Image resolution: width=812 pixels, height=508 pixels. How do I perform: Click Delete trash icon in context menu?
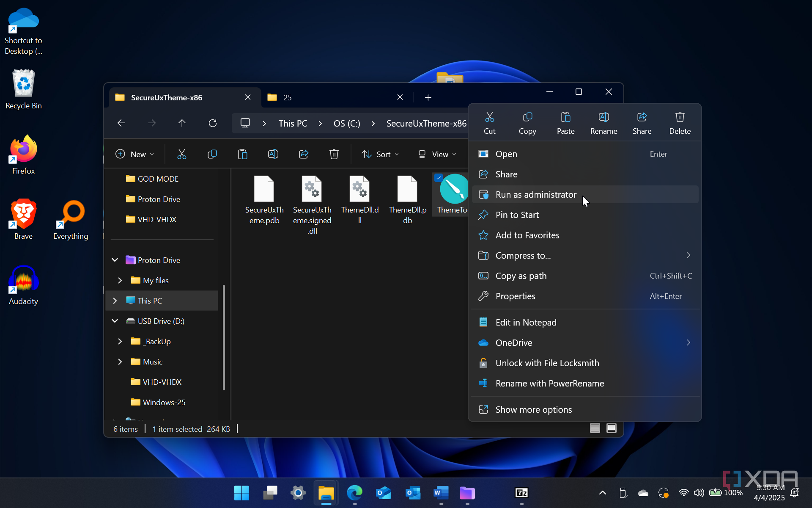point(680,123)
